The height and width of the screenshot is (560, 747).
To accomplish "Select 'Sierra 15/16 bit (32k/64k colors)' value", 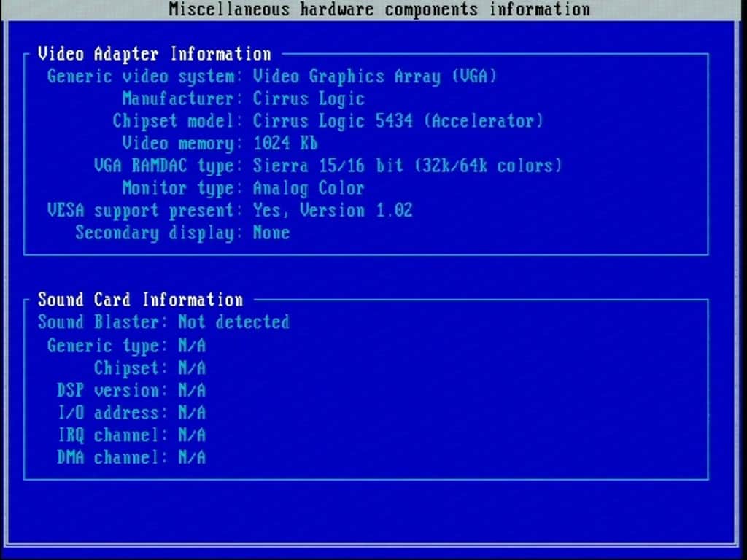I will (407, 166).
